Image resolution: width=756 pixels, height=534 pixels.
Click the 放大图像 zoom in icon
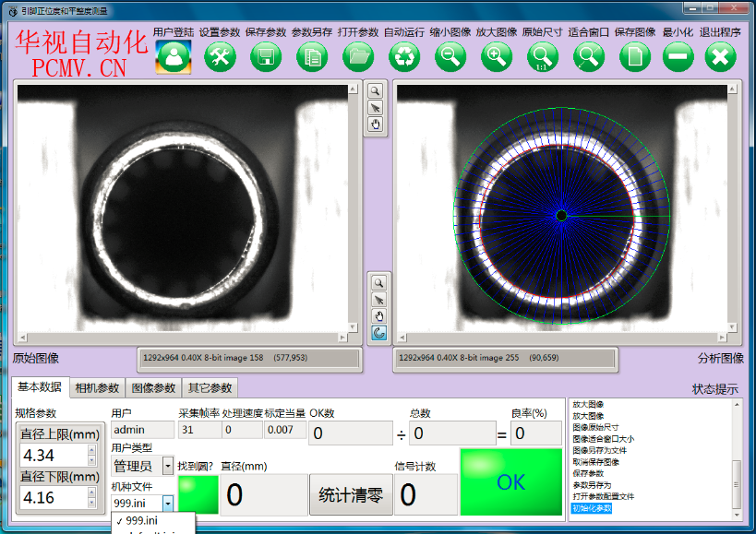point(497,57)
